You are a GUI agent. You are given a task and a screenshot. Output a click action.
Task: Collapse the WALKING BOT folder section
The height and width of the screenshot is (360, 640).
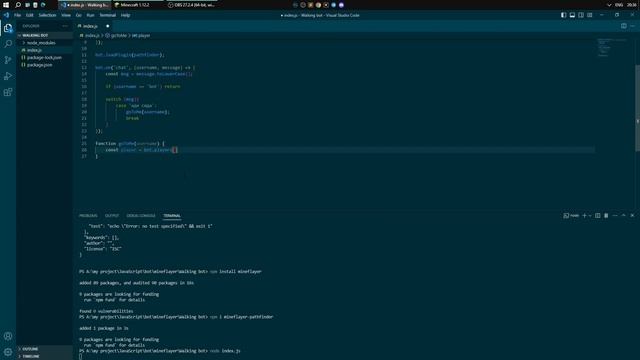pos(44,36)
